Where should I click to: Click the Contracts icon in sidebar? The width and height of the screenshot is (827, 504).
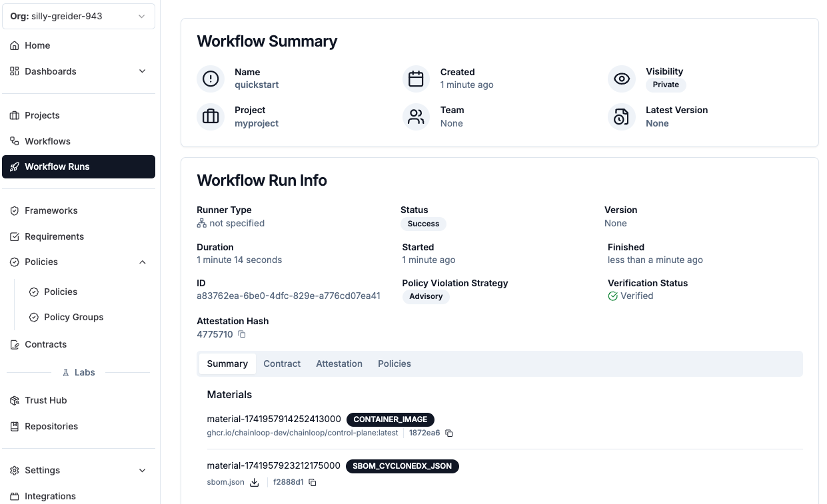(15, 344)
